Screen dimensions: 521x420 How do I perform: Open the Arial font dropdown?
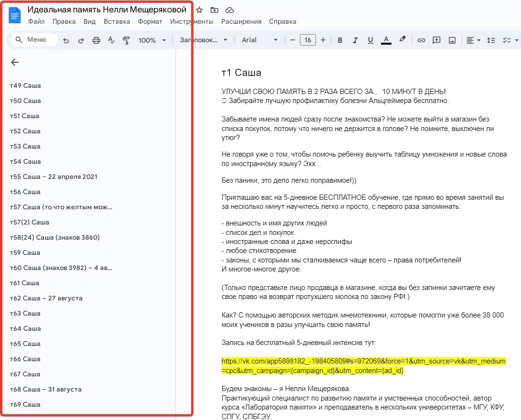(260, 40)
